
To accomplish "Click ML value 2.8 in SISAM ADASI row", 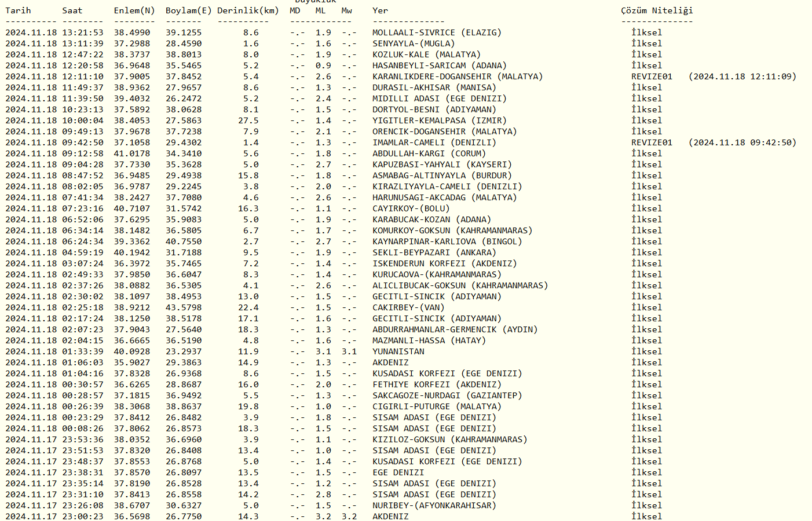I will click(323, 494).
